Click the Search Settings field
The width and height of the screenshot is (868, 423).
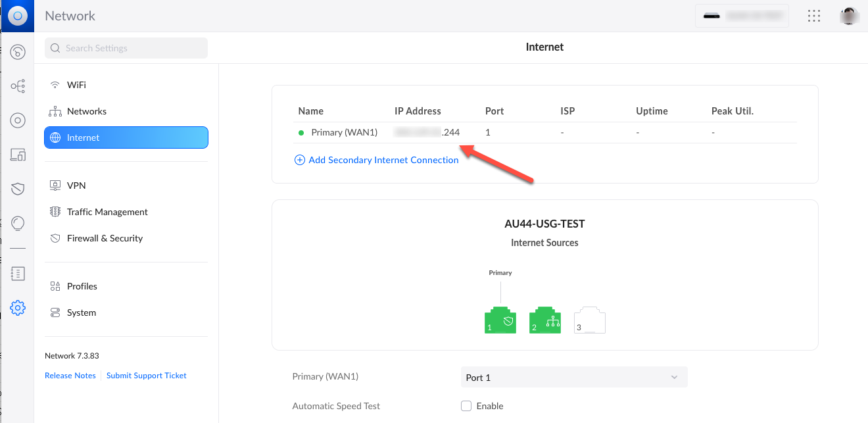pos(126,48)
